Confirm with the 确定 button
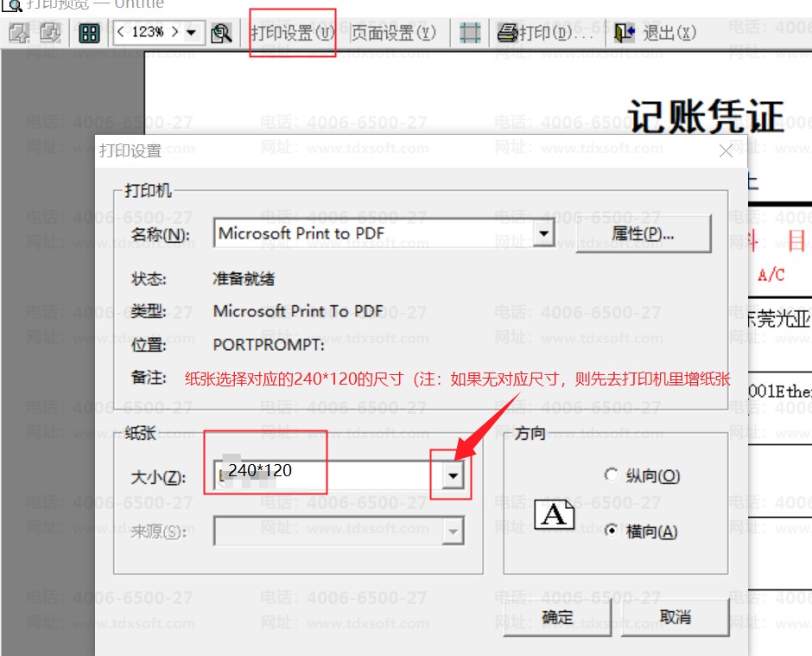Screen dimensions: 812x656 click(x=557, y=617)
